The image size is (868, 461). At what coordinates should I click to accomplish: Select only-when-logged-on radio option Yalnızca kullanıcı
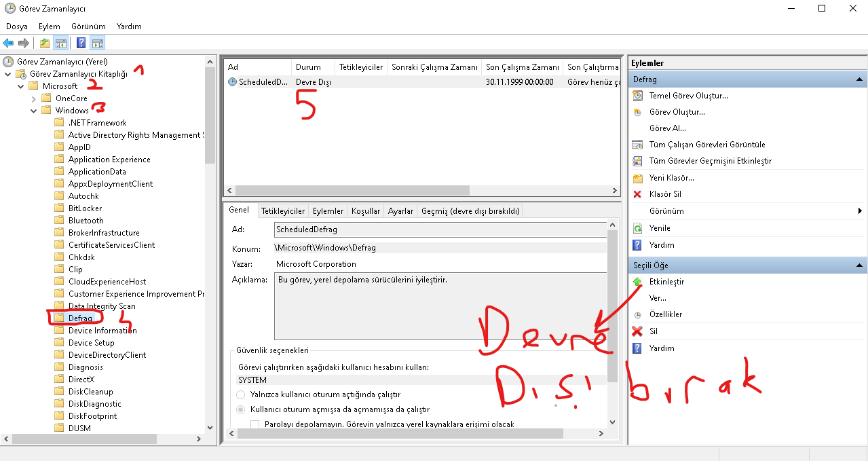tap(241, 394)
